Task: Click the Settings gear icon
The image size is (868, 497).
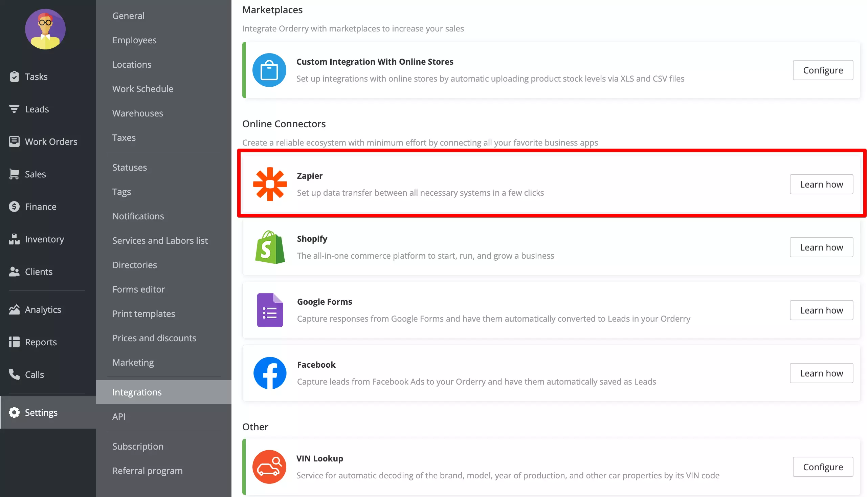Action: 14,412
